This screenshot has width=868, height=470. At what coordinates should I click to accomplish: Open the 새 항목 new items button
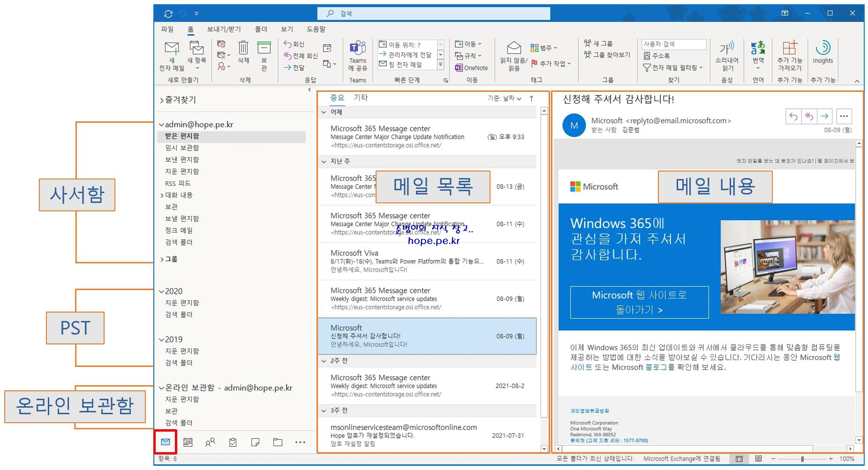pos(197,55)
